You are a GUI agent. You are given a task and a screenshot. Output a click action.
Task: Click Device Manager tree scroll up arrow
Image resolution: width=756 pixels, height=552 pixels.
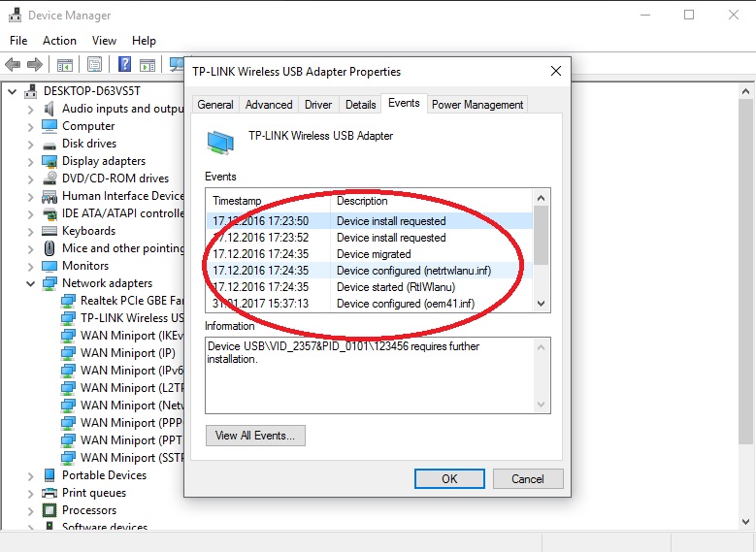tap(745, 91)
